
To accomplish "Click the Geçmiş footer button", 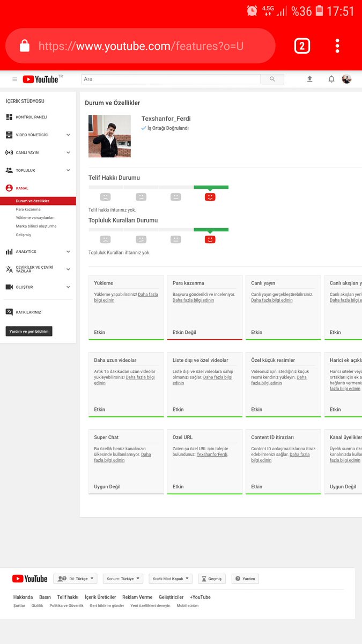I will click(212, 579).
